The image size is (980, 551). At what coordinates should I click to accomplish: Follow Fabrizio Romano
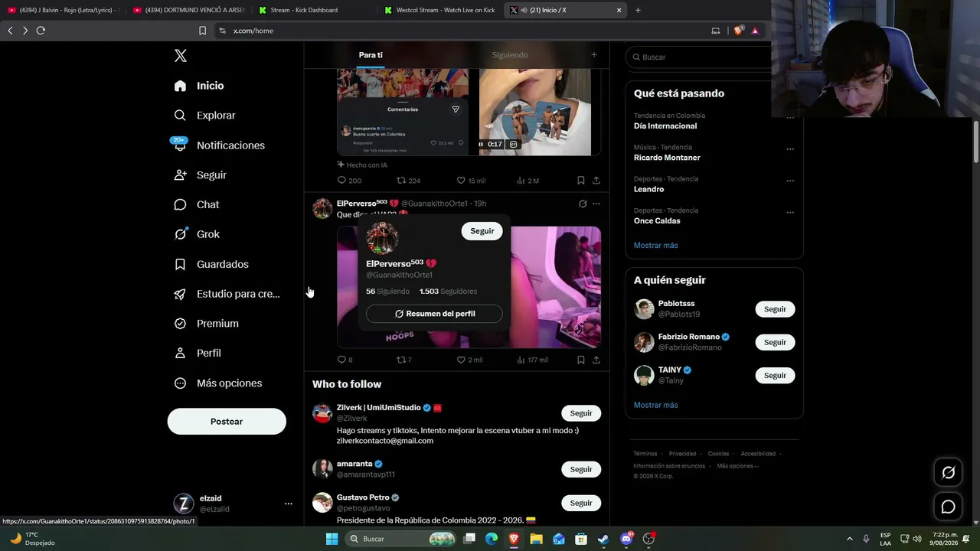coord(775,342)
